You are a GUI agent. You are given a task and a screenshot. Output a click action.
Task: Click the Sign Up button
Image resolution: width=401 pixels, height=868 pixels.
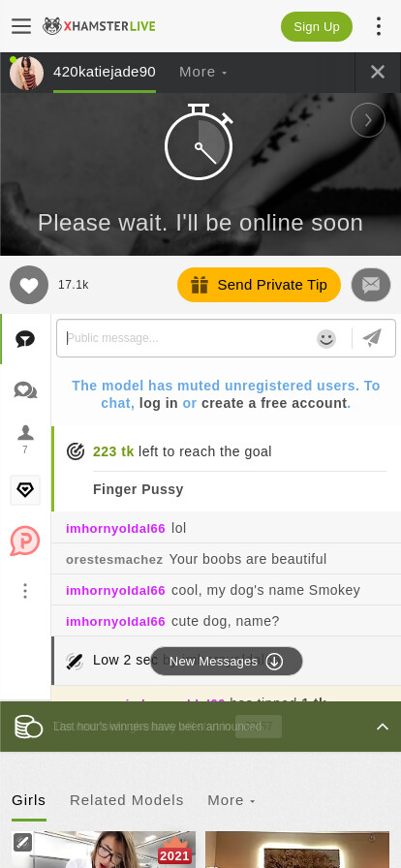click(x=317, y=26)
